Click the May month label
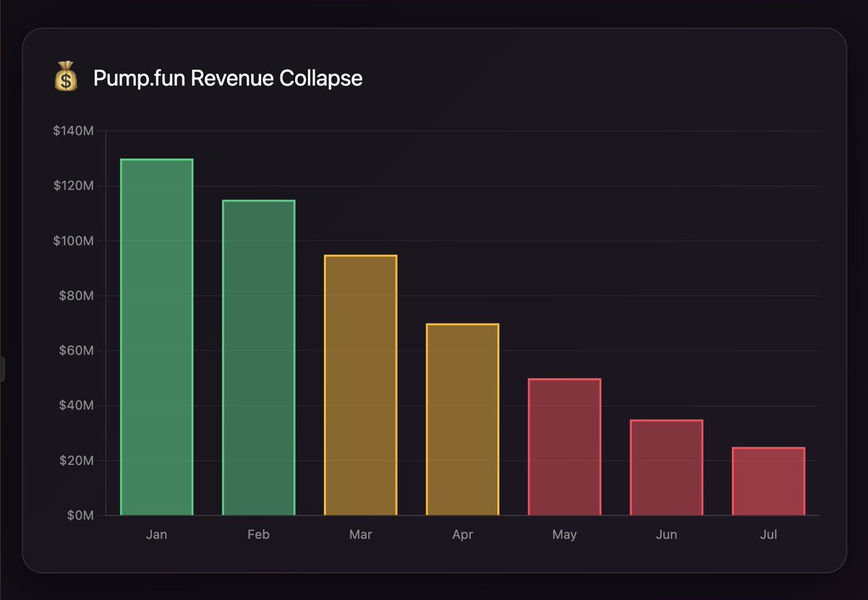Image resolution: width=868 pixels, height=600 pixels. coord(564,534)
